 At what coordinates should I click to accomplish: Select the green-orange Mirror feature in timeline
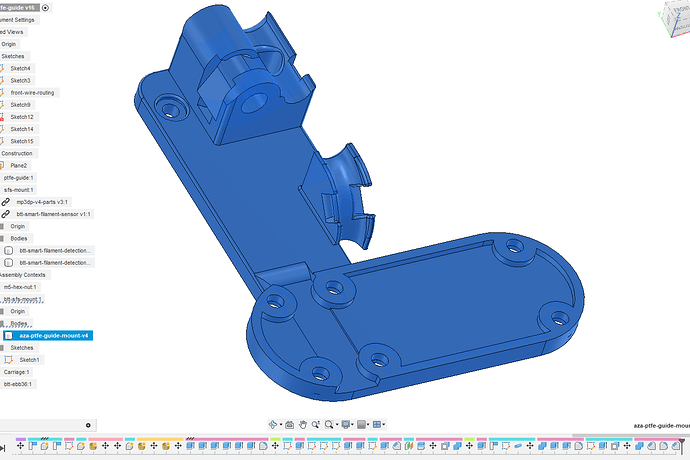(408, 446)
